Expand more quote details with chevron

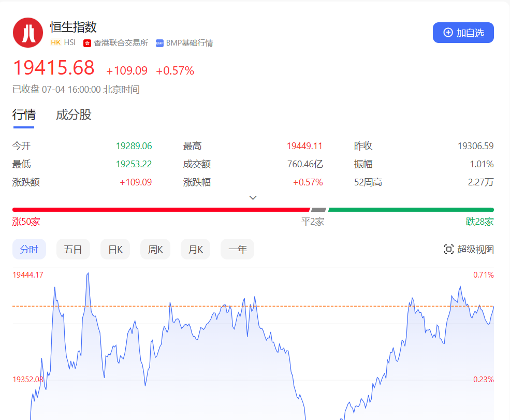click(x=253, y=198)
